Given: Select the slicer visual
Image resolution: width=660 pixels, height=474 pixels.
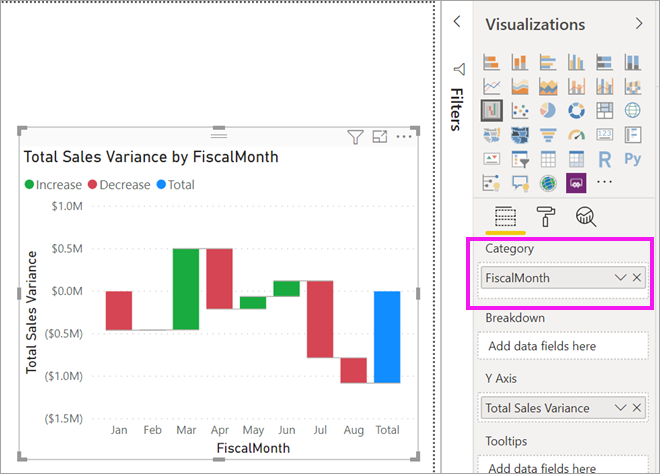Looking at the screenshot, I should [520, 159].
